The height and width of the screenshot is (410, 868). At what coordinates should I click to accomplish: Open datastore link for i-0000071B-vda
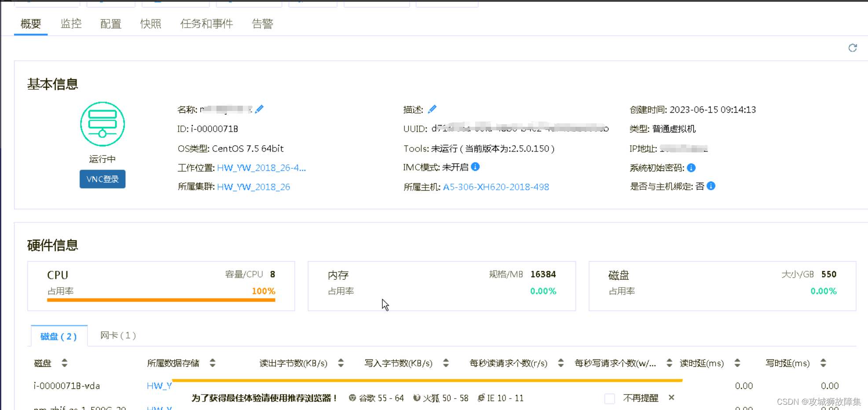pos(159,386)
